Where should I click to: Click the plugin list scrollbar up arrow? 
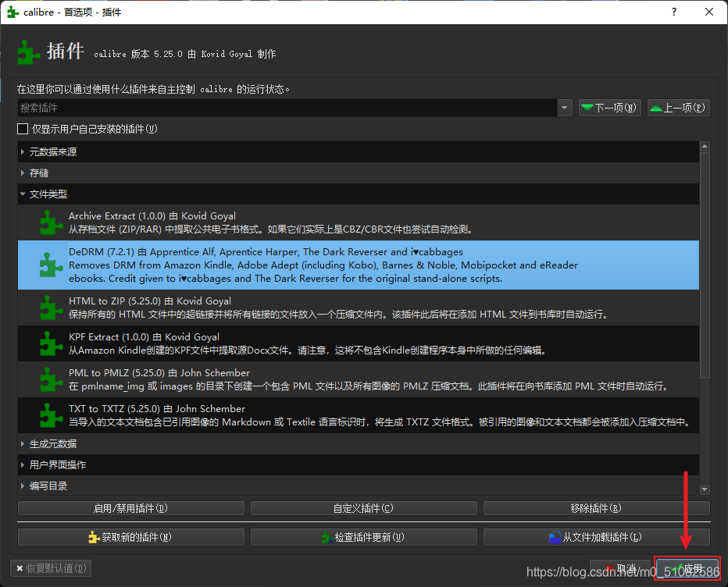[x=705, y=146]
